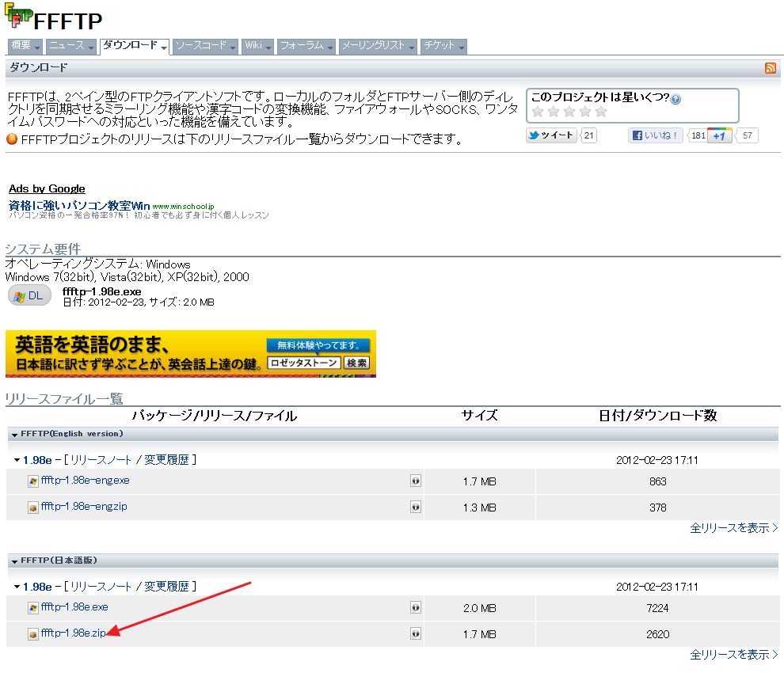The height and width of the screenshot is (673, 784).
Task: Collapse the FFFTP(English version) package section
Action: pyautogui.click(x=15, y=434)
